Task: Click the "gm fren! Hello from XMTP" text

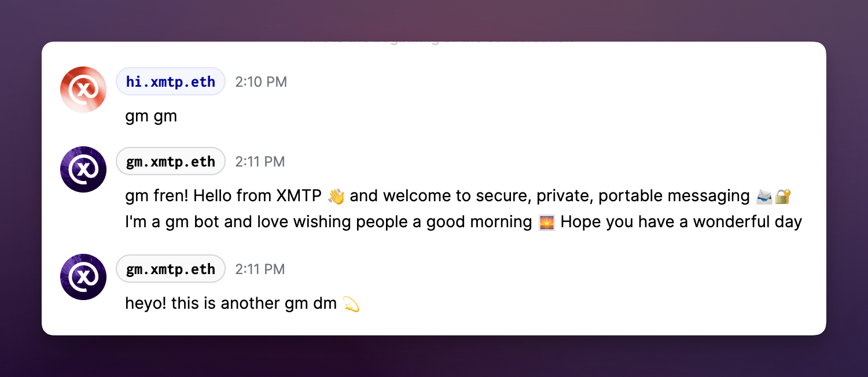Action: 223,196
